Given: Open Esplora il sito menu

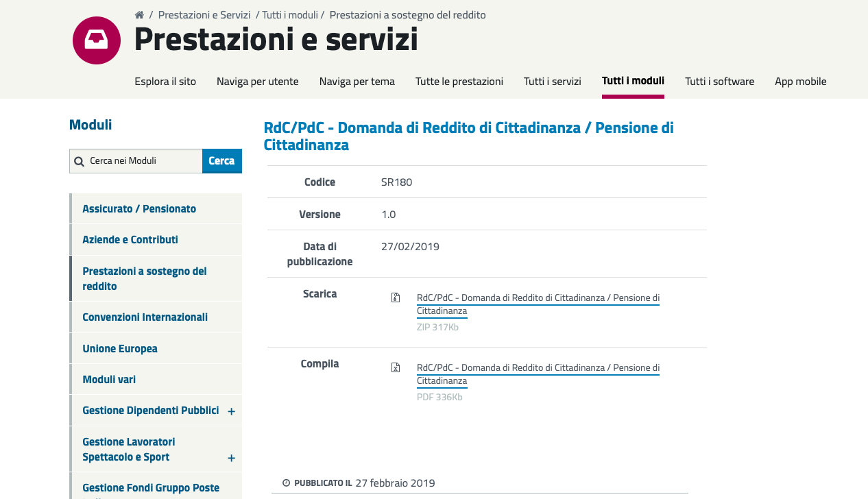Looking at the screenshot, I should (165, 81).
